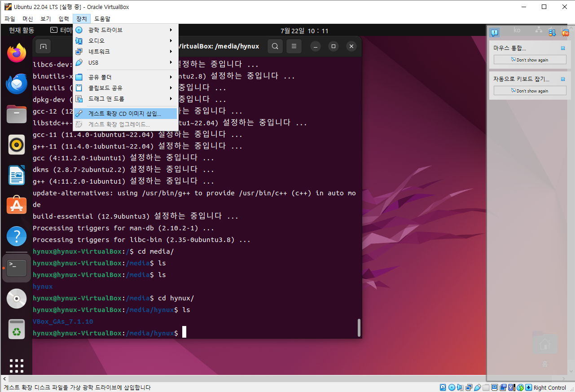The height and width of the screenshot is (392, 575).
Task: Dismiss the 자동으로 키보드 잡기 notification
Action: [563, 79]
